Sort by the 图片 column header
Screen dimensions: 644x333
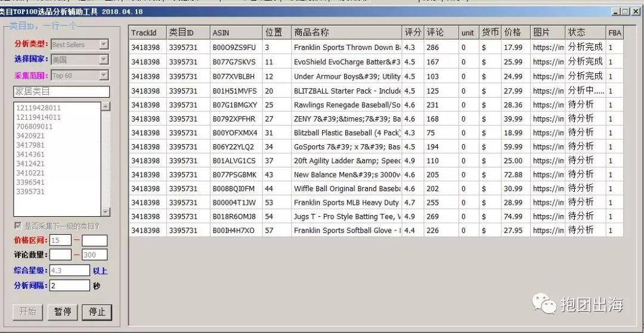548,33
